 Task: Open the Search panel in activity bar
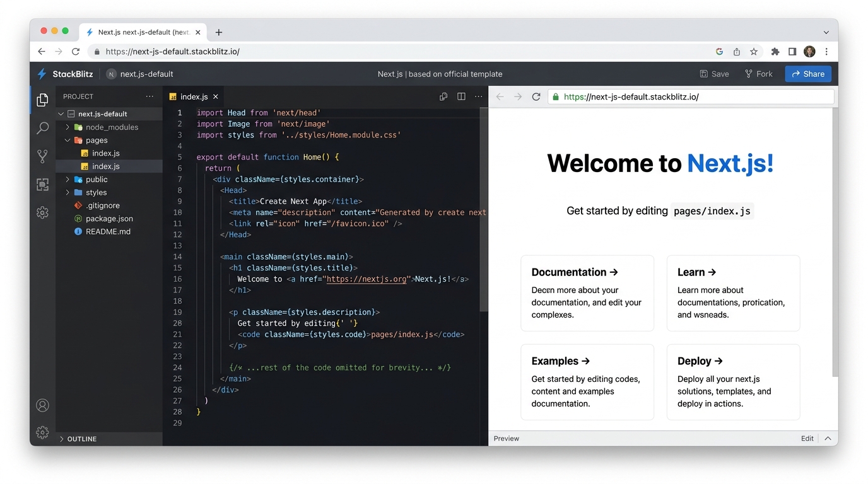tap(42, 129)
